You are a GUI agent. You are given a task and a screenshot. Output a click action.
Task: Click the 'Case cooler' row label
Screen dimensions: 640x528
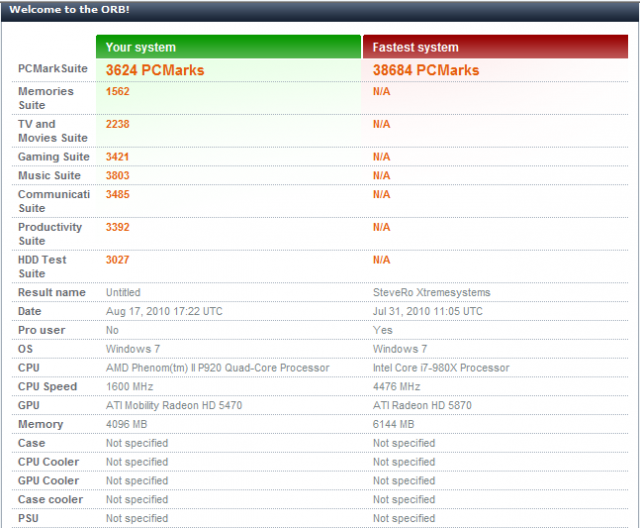tap(50, 499)
